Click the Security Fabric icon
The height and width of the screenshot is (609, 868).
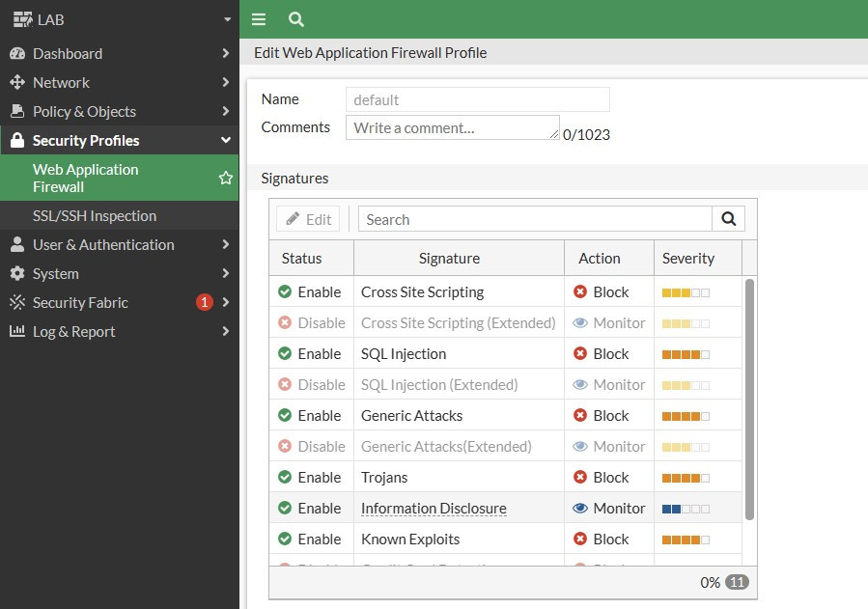[x=17, y=302]
